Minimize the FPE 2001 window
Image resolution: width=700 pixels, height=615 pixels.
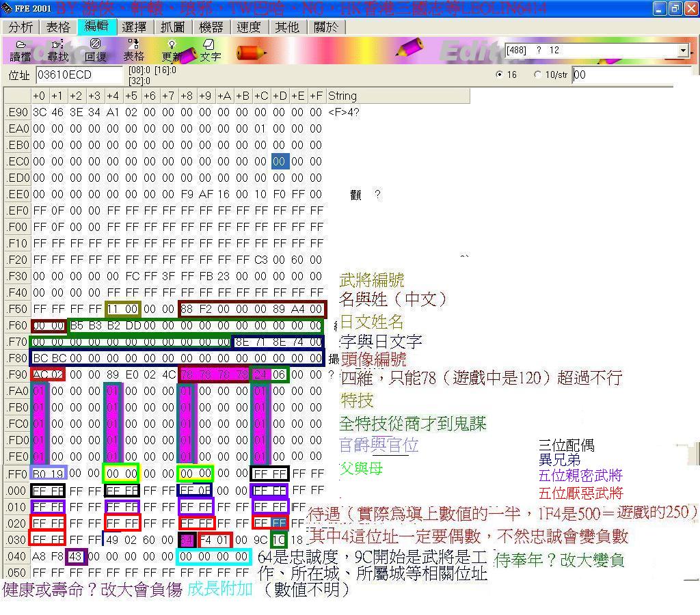click(x=660, y=8)
